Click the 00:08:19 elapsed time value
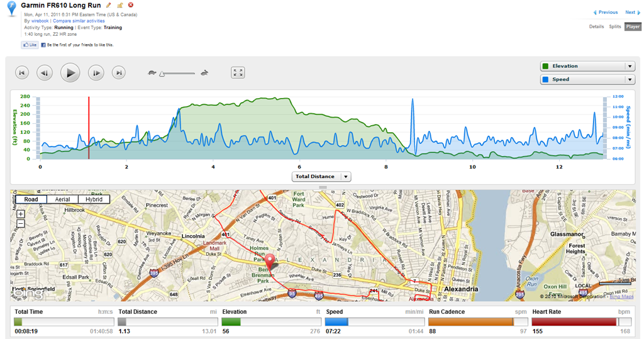 pos(26,331)
